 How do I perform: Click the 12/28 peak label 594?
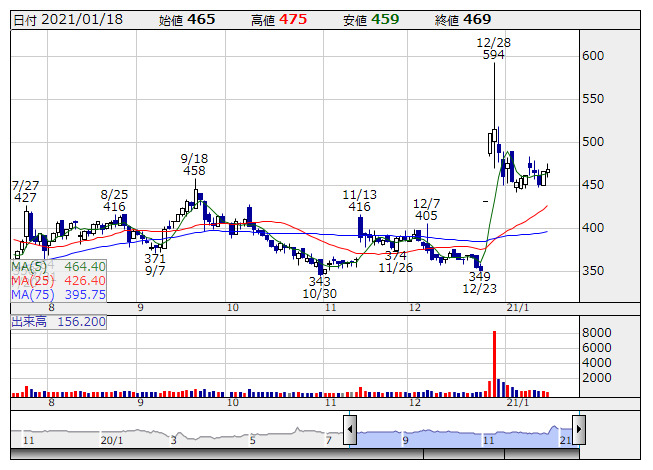point(493,55)
